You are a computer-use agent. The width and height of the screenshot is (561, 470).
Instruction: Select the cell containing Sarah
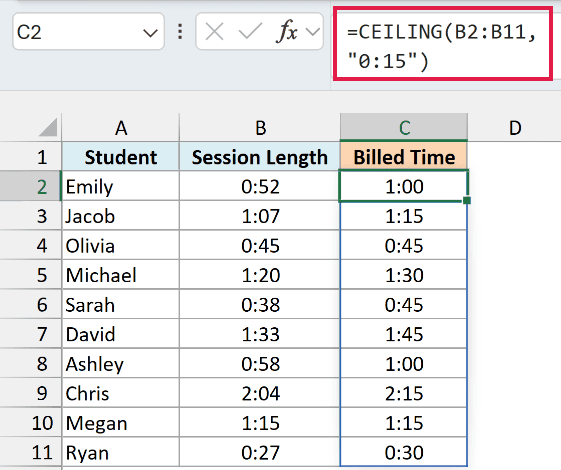pos(121,304)
